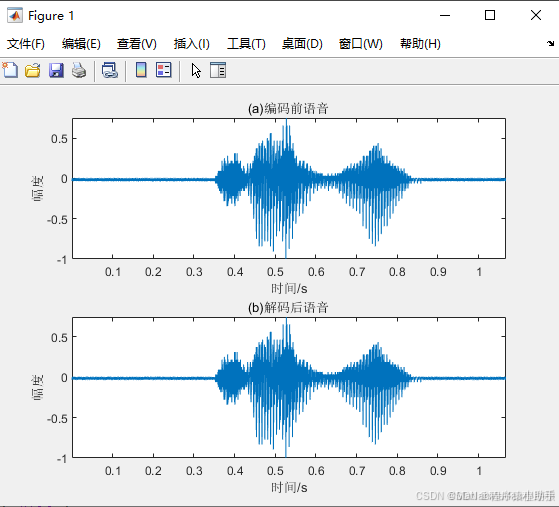The height and width of the screenshot is (507, 559).
Task: Open the 文件(F) menu
Action: (26, 44)
